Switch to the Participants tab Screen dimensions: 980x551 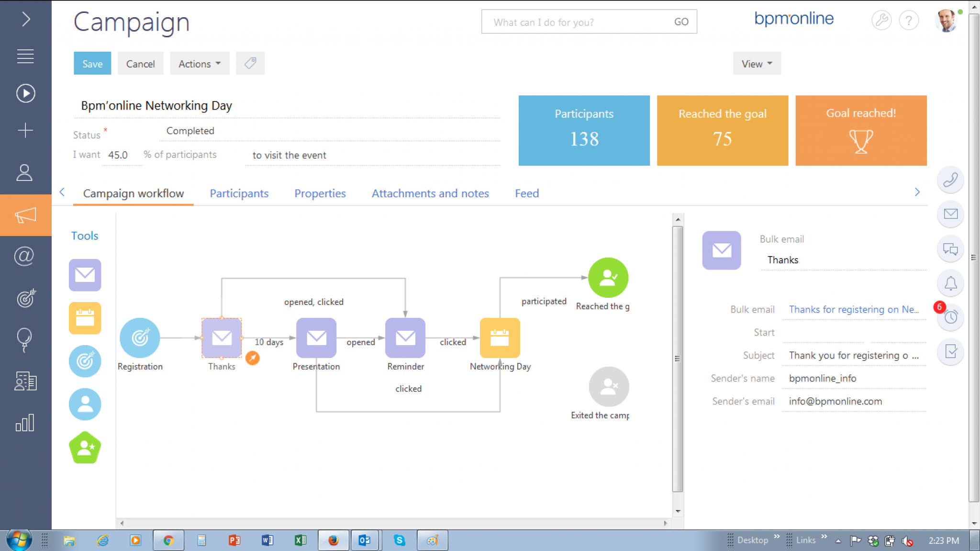point(239,193)
